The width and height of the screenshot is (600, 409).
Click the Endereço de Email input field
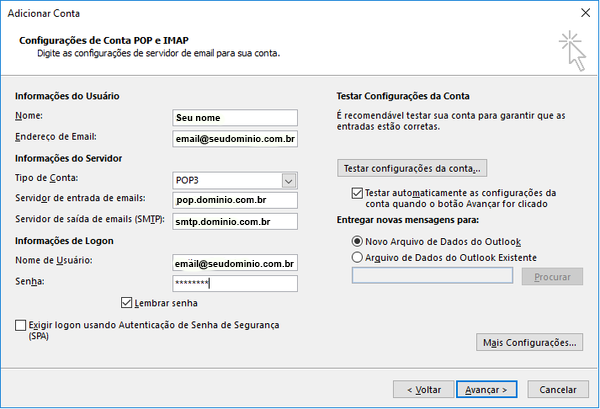tap(235, 139)
